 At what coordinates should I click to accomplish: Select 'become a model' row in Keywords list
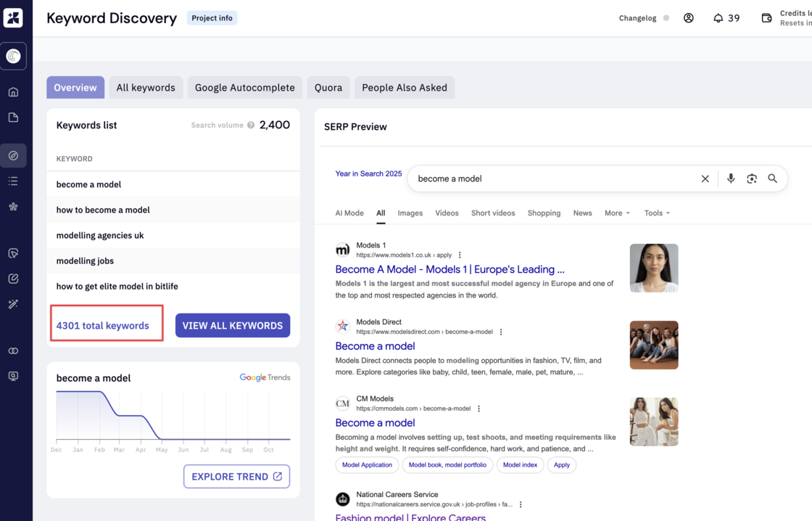[x=173, y=184]
